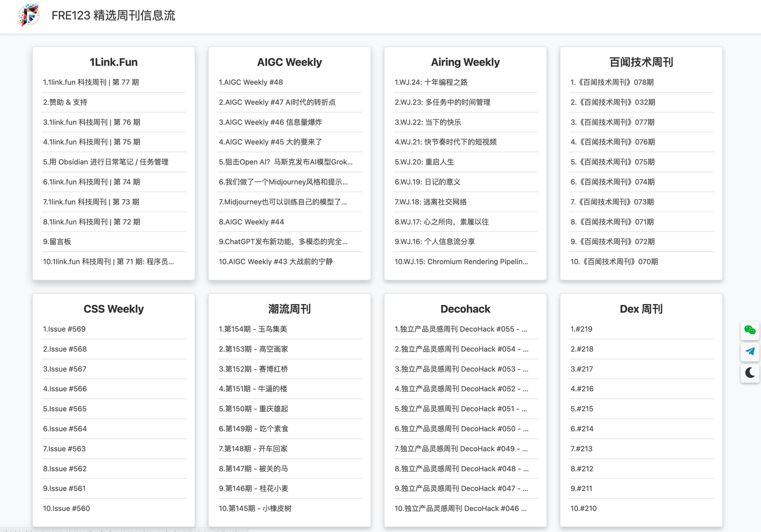Click the FRE123 logo icon
761x532 pixels.
pos(29,15)
